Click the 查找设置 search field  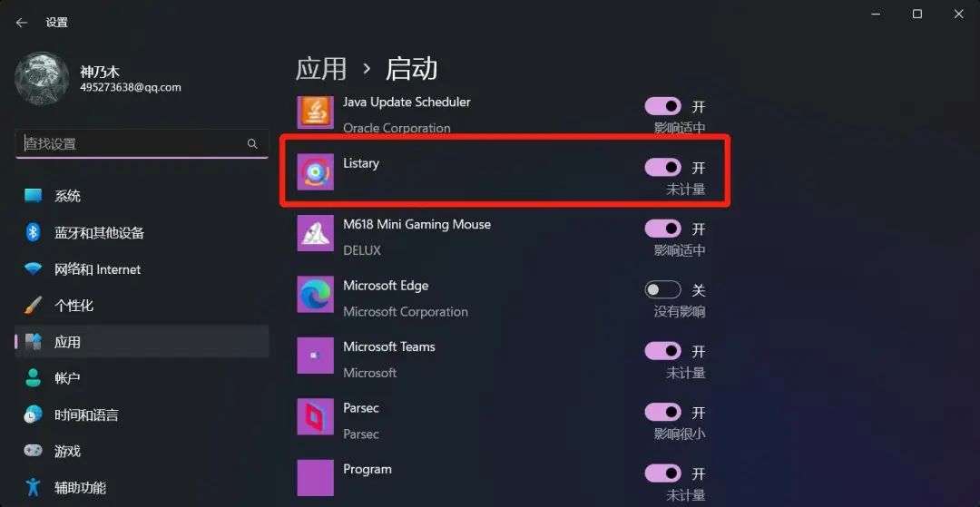(142, 143)
